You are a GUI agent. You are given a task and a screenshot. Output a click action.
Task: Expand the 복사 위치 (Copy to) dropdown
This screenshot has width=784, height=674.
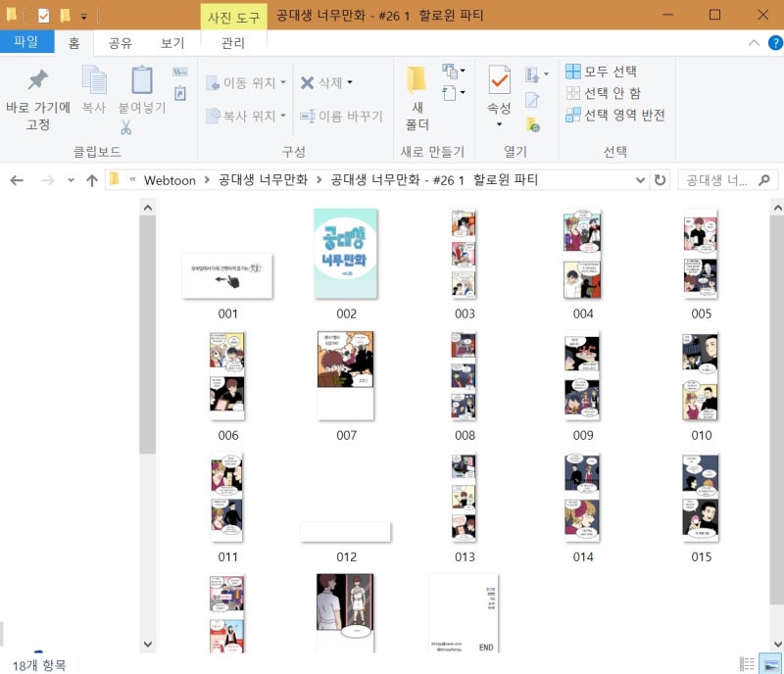click(283, 116)
